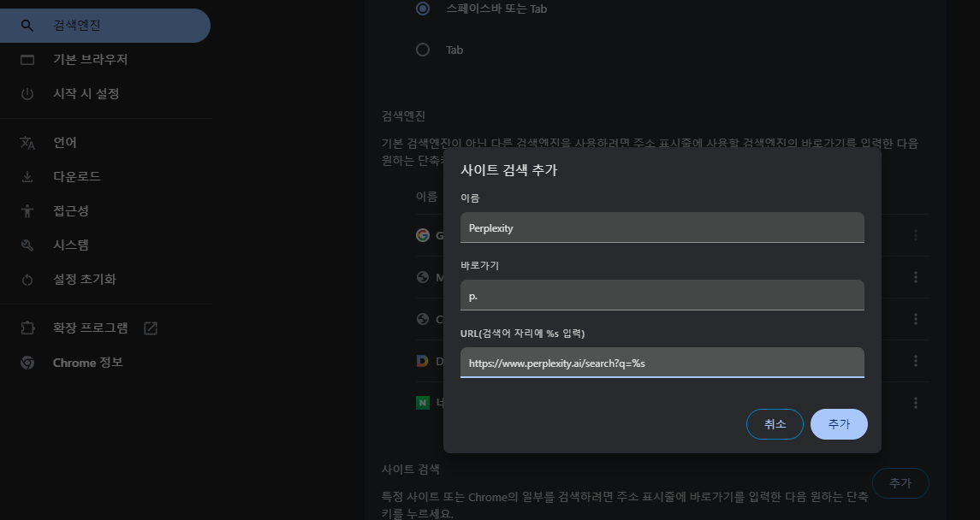Click the search magnifier icon in sidebar
Image resolution: width=980 pixels, height=520 pixels.
[x=27, y=26]
